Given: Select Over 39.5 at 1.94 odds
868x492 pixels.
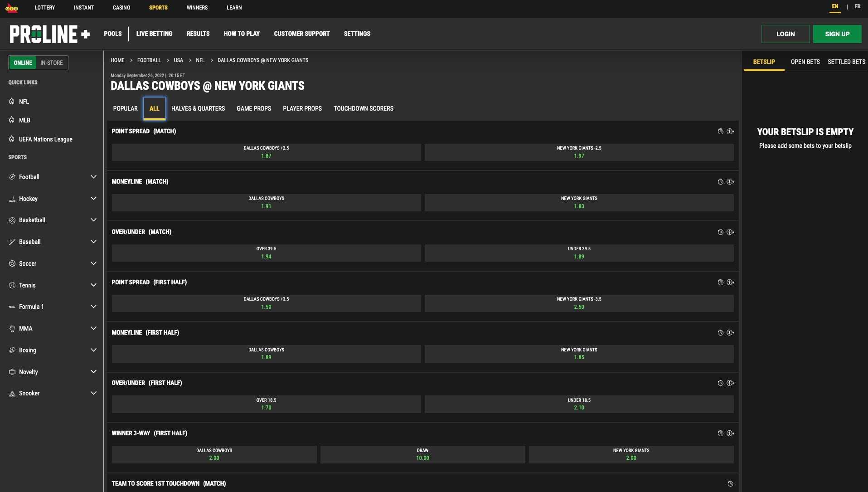Looking at the screenshot, I should (x=267, y=253).
